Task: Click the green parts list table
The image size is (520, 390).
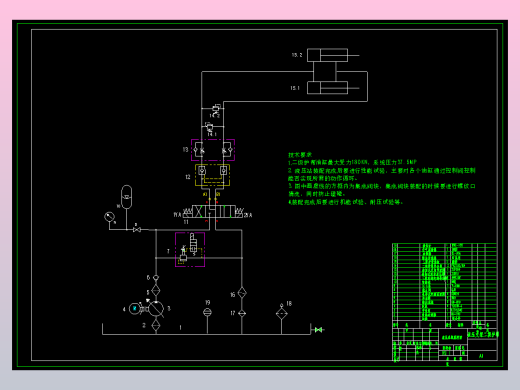Action: coord(444,282)
